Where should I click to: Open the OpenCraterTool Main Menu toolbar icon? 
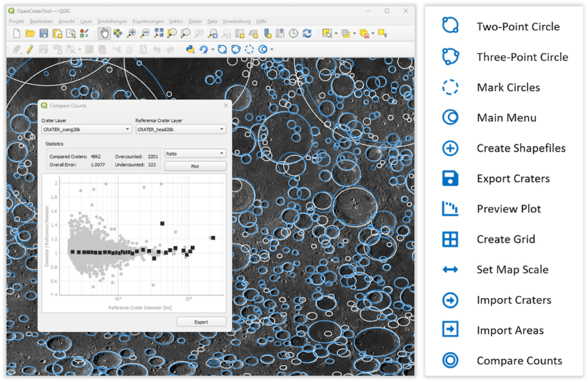(x=263, y=49)
